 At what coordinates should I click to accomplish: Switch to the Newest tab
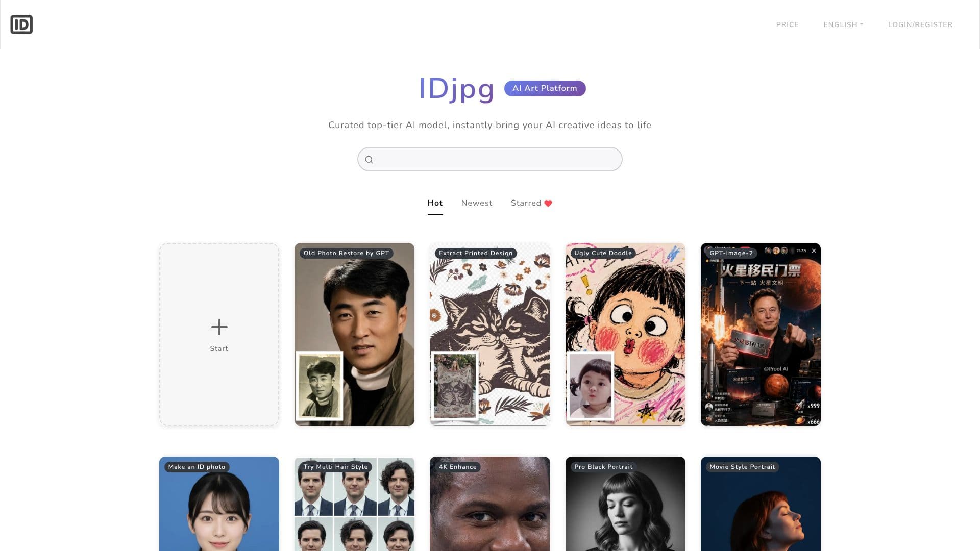[x=477, y=203]
